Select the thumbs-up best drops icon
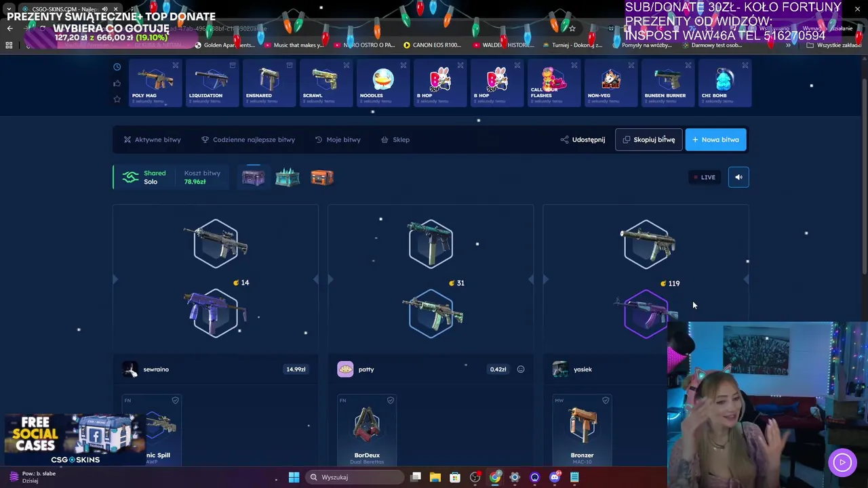Image resolution: width=868 pixels, height=488 pixels. click(x=117, y=83)
